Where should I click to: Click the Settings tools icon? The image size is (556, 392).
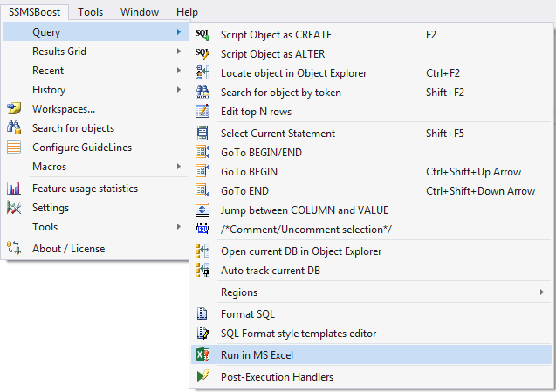[14, 208]
